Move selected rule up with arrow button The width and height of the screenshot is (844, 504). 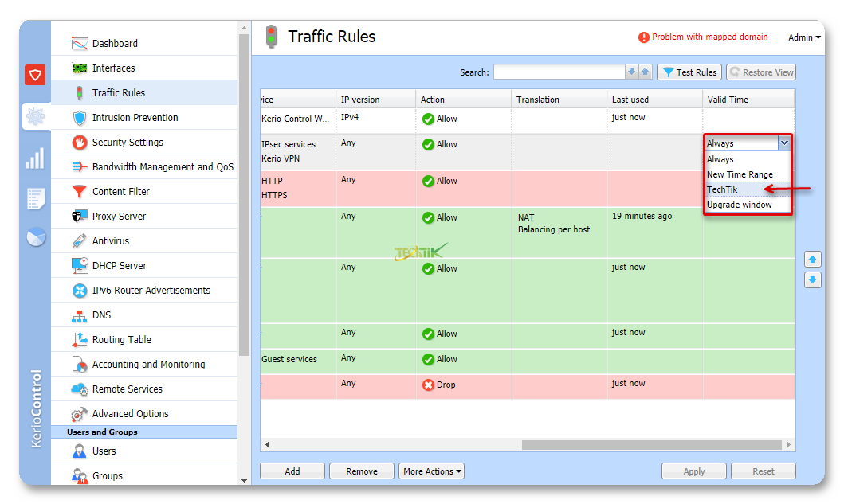coord(812,260)
